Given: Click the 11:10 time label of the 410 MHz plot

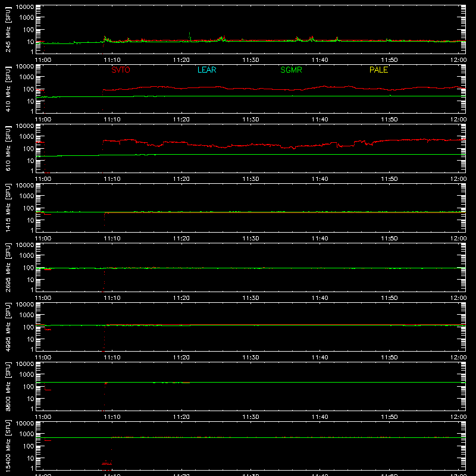Looking at the screenshot, I should (x=112, y=120).
